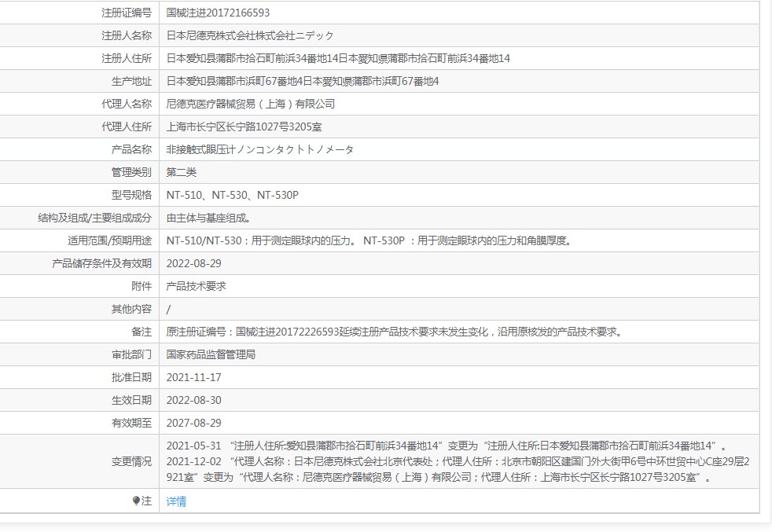Viewport: 772px width, 532px height.
Task: Select production address 浜町67番地4
Action: [x=303, y=81]
